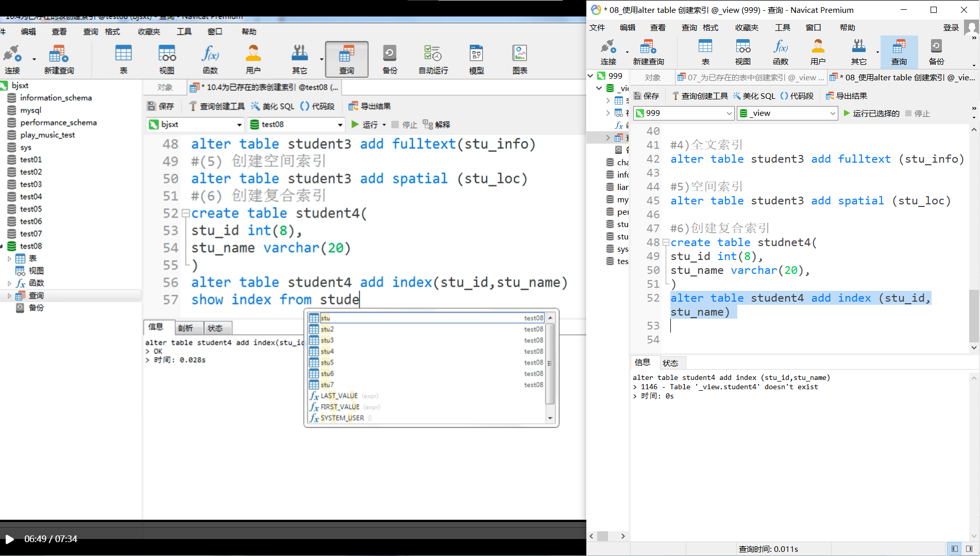This screenshot has height=556, width=980.
Task: Collapse the 999 connection in right tree
Action: coord(590,76)
